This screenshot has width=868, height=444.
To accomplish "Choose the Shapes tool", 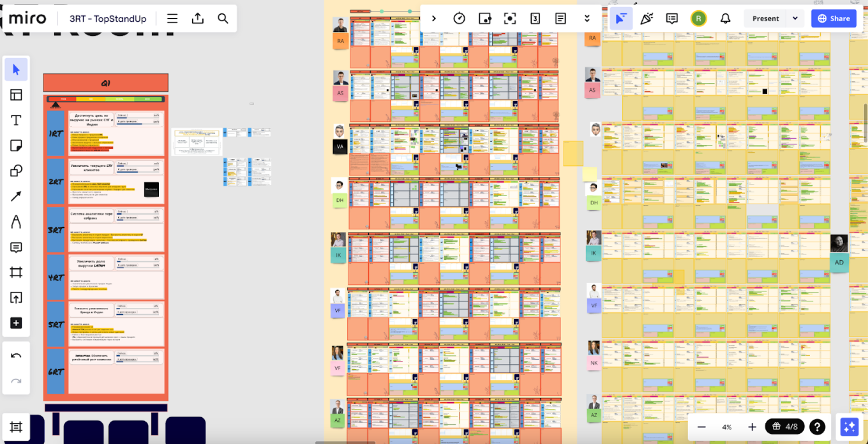I will [x=16, y=171].
